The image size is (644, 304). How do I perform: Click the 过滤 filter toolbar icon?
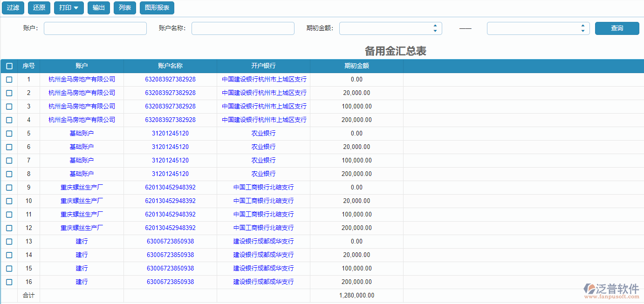13,7
